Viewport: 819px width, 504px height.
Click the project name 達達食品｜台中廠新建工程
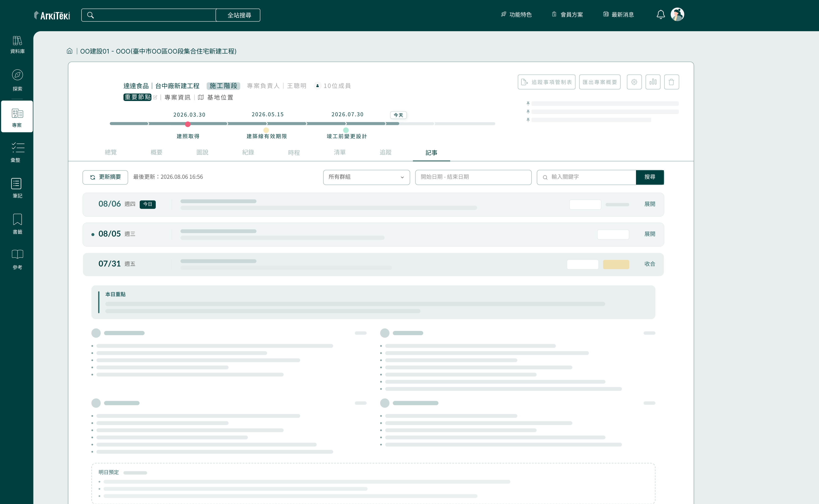pos(161,86)
